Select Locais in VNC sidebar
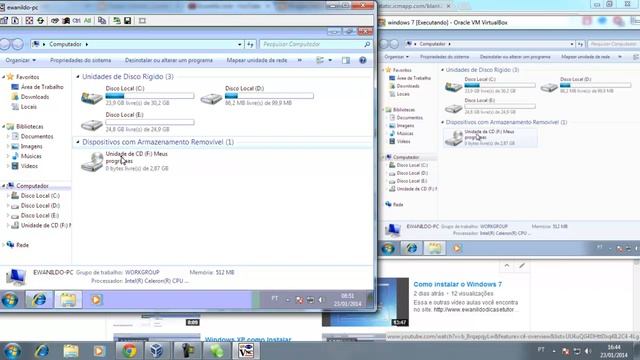The width and height of the screenshot is (640, 360). pos(29,107)
